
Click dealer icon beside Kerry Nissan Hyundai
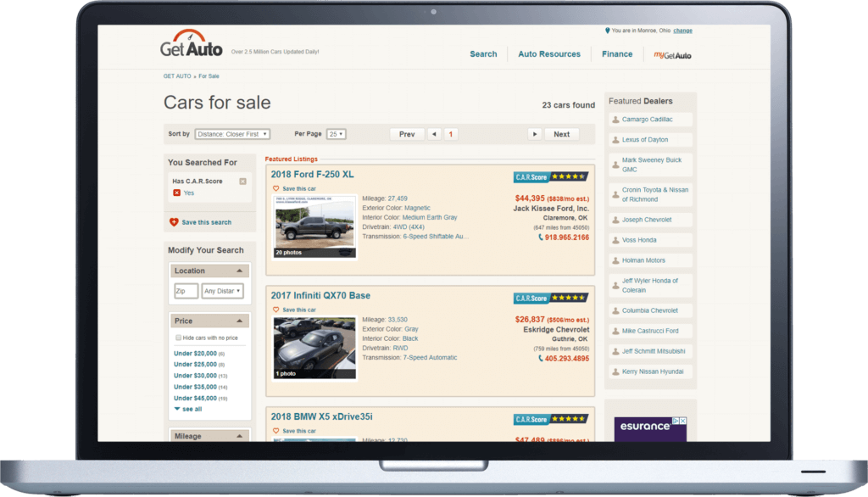615,371
